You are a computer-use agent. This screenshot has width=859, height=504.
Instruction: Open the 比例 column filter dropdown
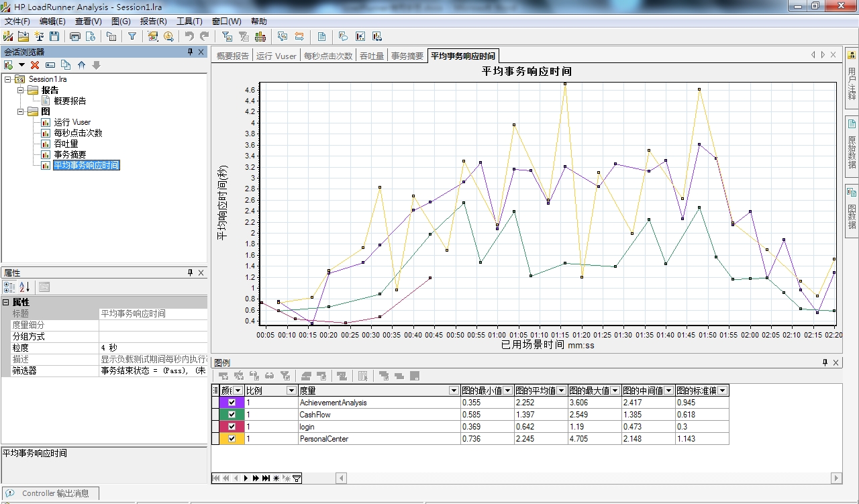291,391
